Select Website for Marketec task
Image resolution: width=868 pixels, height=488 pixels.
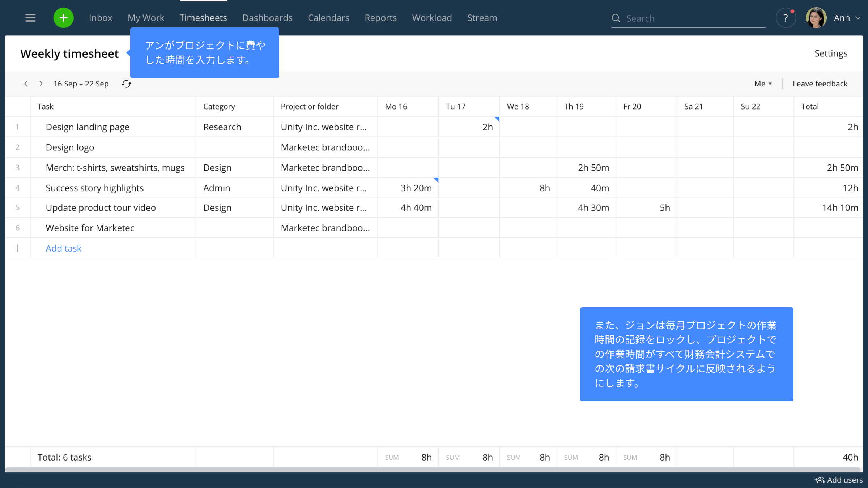click(90, 228)
